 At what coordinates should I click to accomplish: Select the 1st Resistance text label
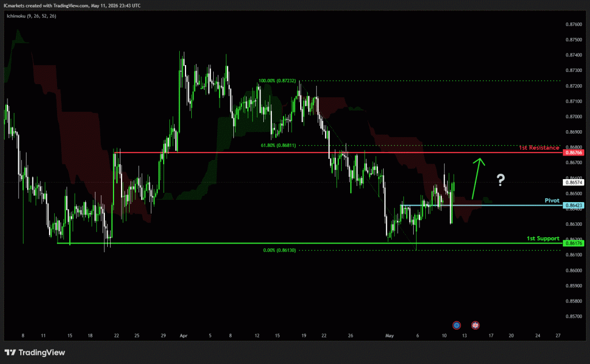coord(539,148)
